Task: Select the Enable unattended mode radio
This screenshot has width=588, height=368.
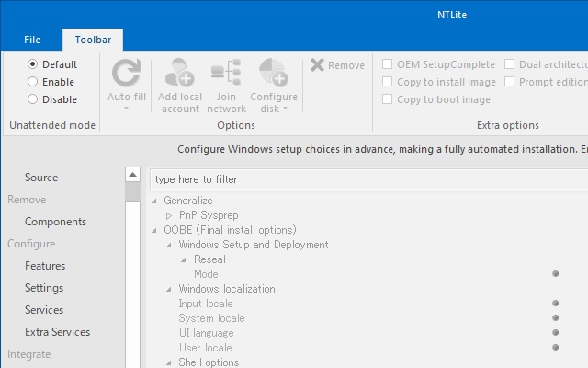Action: pos(33,82)
